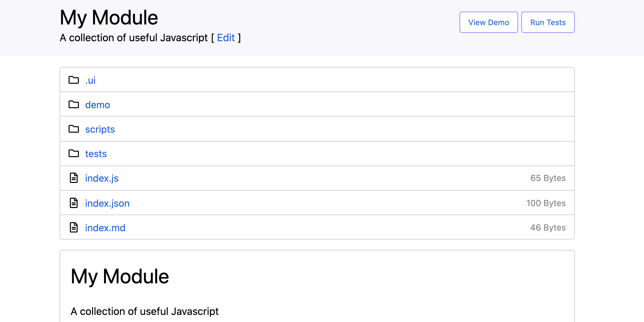
Task: Click the file icon next to index.json
Action: click(74, 203)
